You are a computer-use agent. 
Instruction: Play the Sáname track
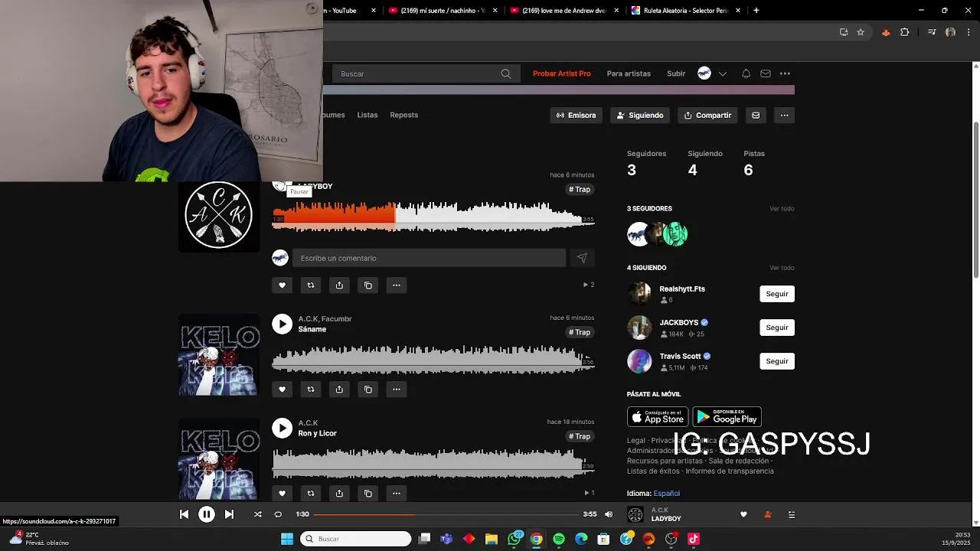pos(283,324)
